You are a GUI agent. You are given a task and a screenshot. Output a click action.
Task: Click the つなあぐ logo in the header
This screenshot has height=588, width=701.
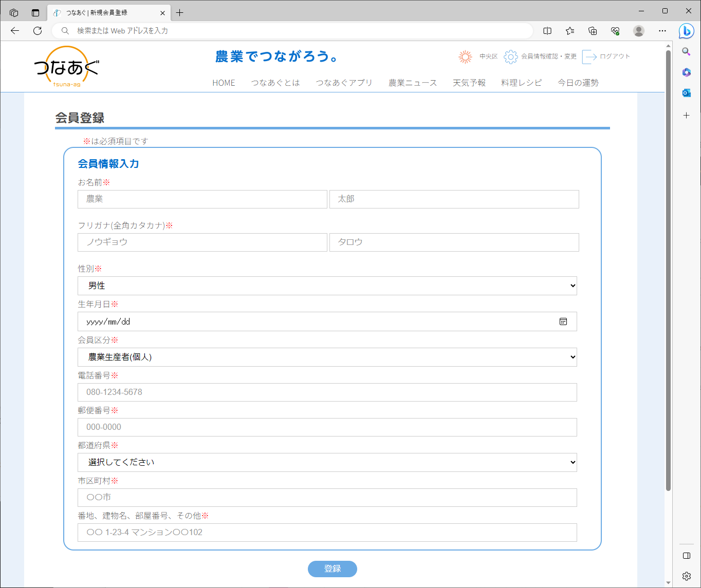[67, 67]
